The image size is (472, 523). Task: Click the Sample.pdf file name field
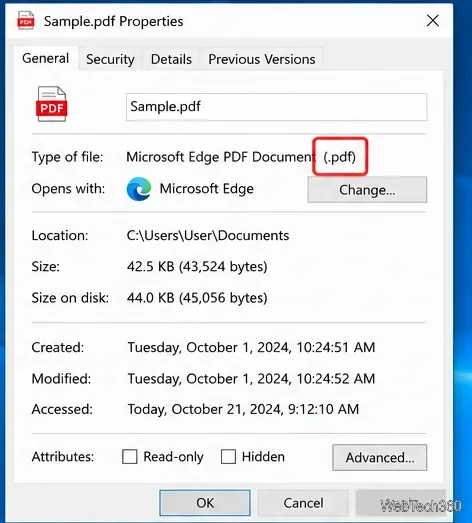tap(276, 107)
